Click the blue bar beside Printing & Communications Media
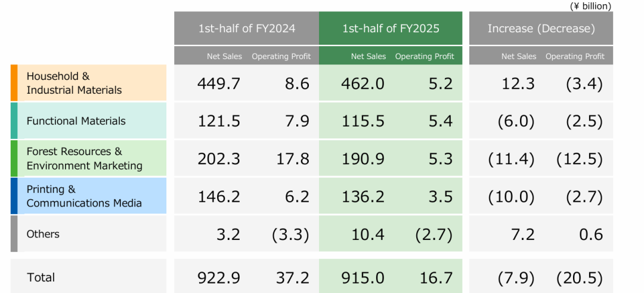Viewport: 644px width, 293px height. (x=14, y=196)
